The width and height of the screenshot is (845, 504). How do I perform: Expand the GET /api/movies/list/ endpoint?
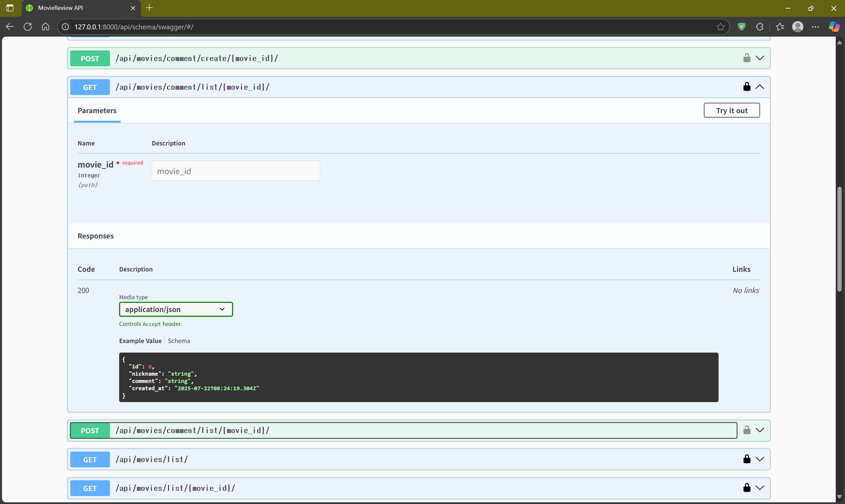tap(760, 459)
